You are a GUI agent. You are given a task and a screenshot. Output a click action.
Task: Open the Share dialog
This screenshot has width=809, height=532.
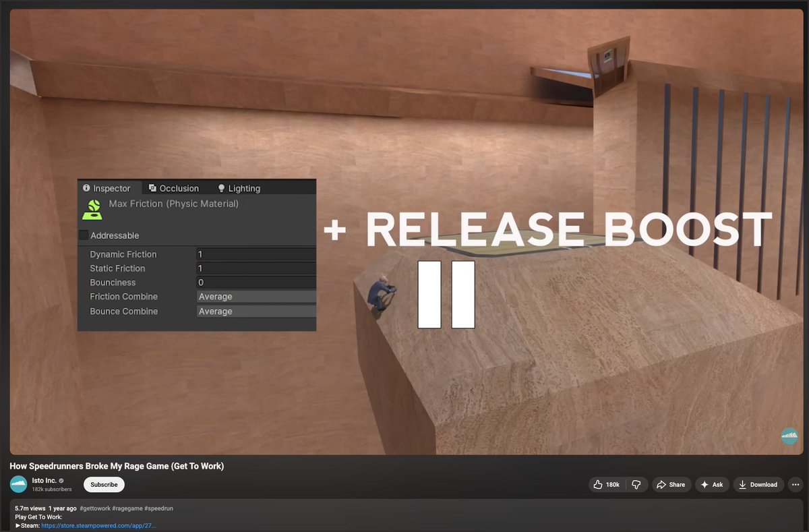coord(671,485)
